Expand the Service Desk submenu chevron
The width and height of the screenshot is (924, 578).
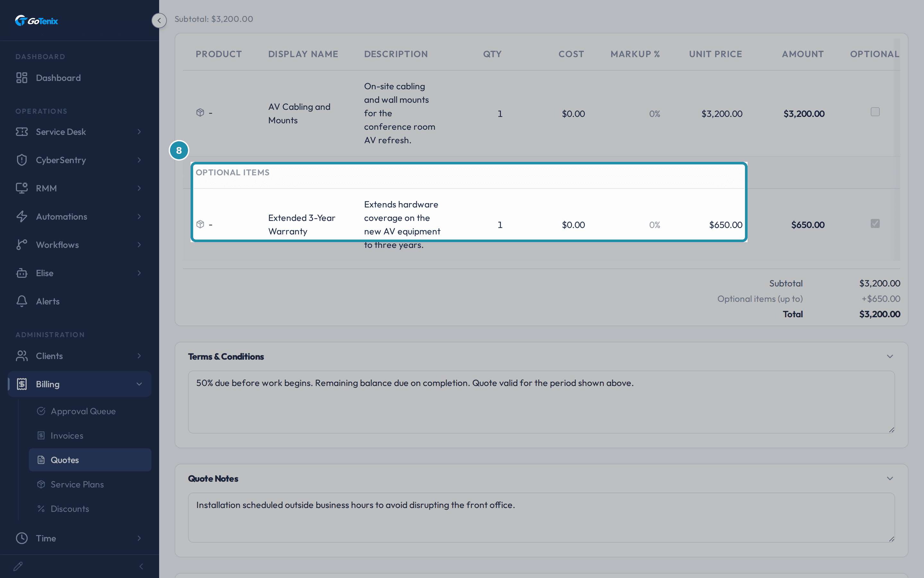139,132
